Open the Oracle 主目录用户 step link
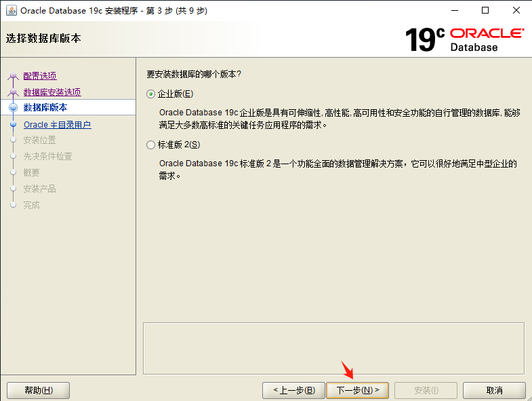The width and height of the screenshot is (532, 401). [x=58, y=125]
